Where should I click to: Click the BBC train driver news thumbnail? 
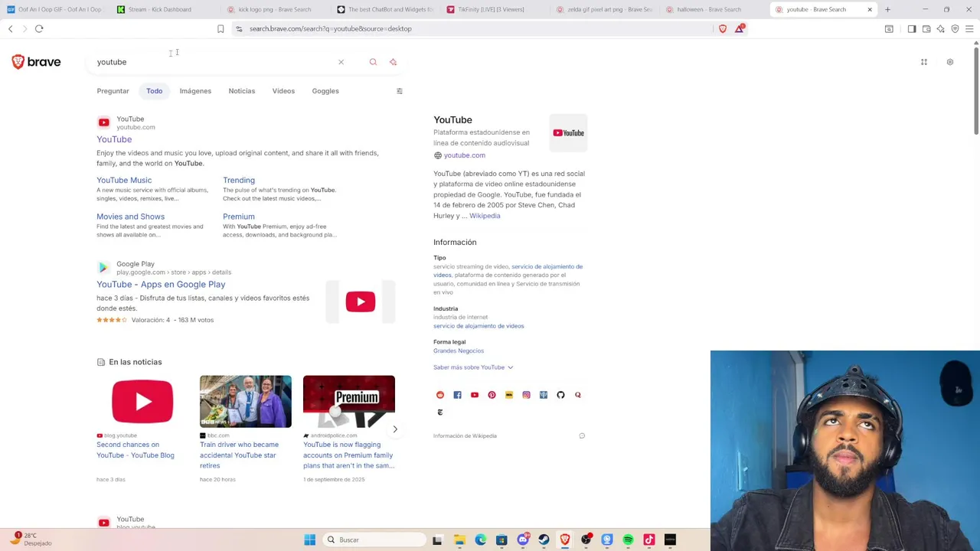[246, 401]
